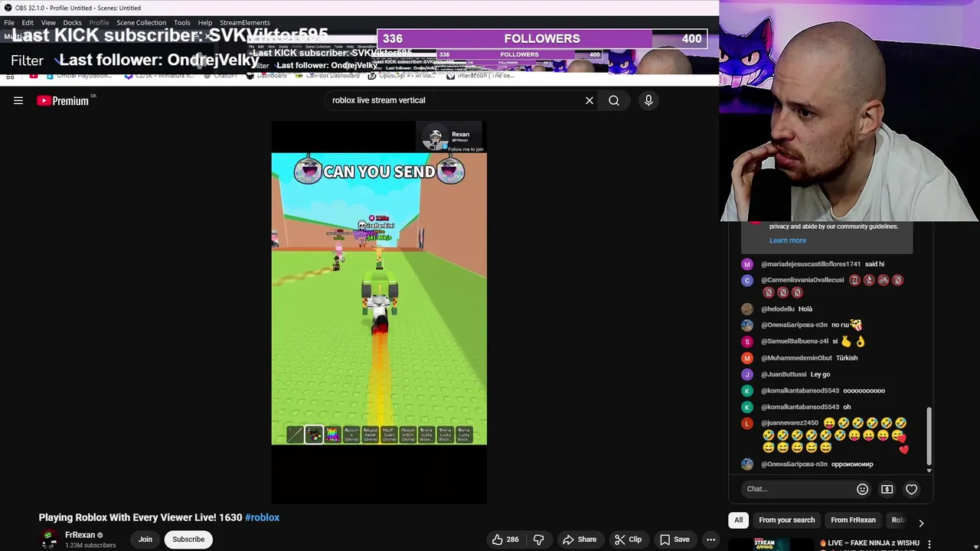
Task: Subscribe to FrRexan channel
Action: [x=188, y=540]
